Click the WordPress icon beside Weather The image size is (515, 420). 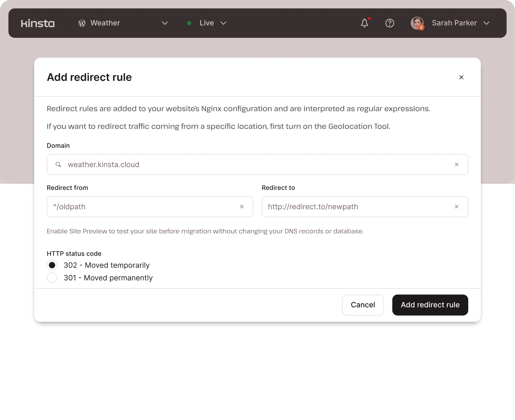(x=82, y=23)
